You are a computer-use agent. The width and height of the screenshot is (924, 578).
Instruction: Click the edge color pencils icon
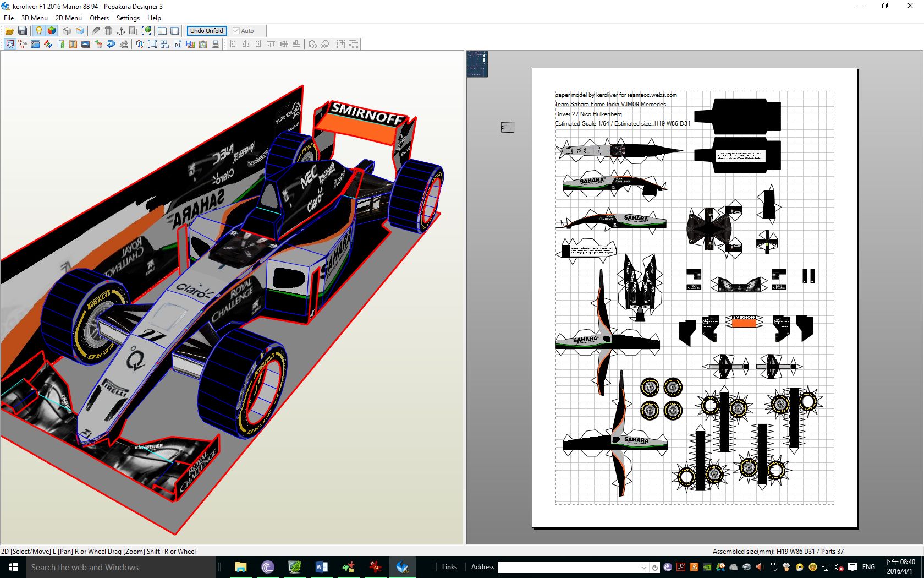pos(48,44)
